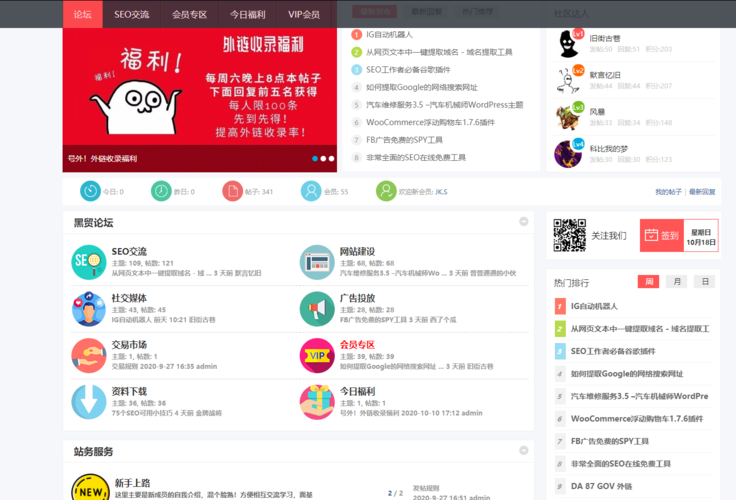Open 号外！外链收录福利 banner caption
Screen dimensions: 736x500
(102, 159)
